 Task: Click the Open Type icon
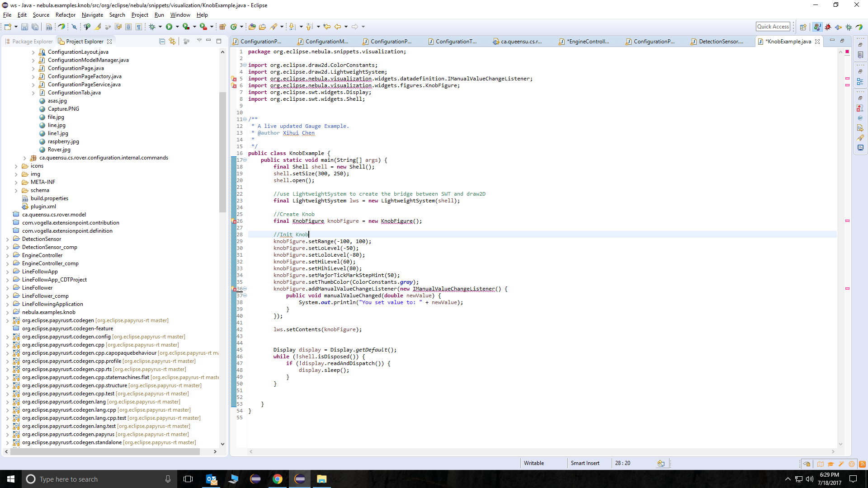(x=252, y=27)
